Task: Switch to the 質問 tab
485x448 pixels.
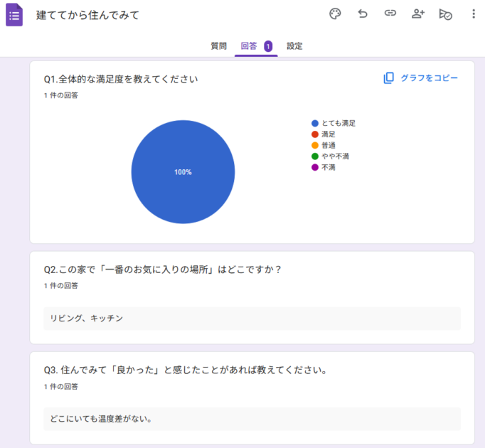Action: point(218,46)
